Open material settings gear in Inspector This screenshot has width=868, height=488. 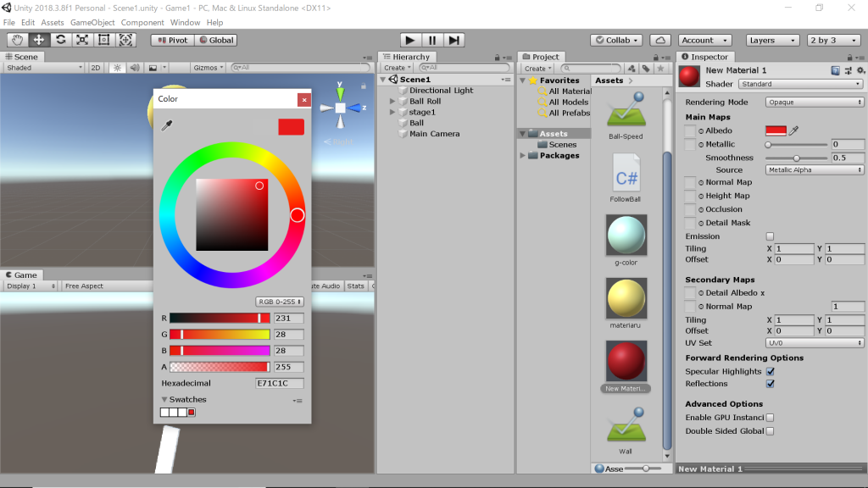point(860,70)
